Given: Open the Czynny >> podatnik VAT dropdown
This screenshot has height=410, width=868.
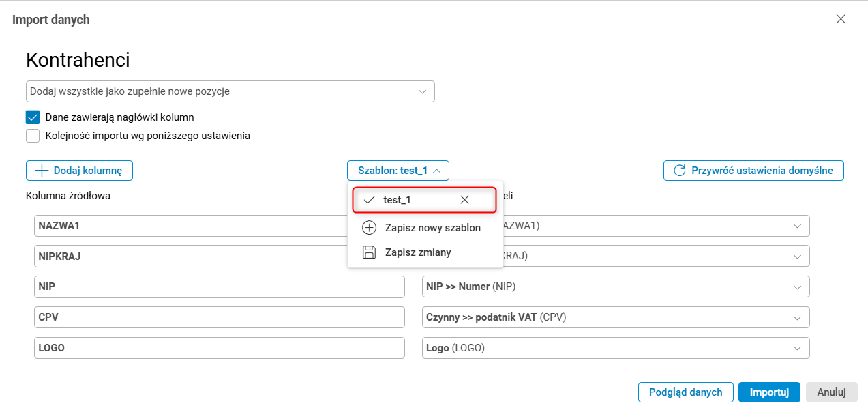Looking at the screenshot, I should tap(797, 317).
